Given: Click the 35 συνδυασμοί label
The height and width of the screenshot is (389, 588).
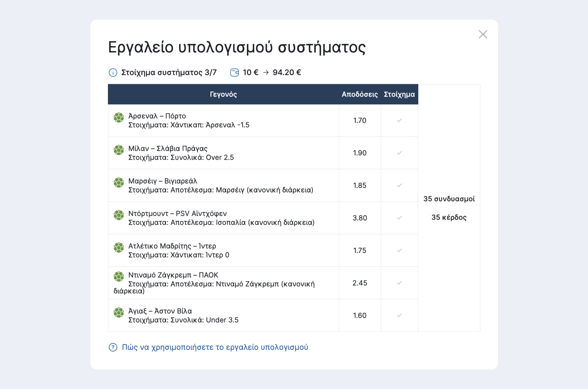Looking at the screenshot, I should click(449, 199).
